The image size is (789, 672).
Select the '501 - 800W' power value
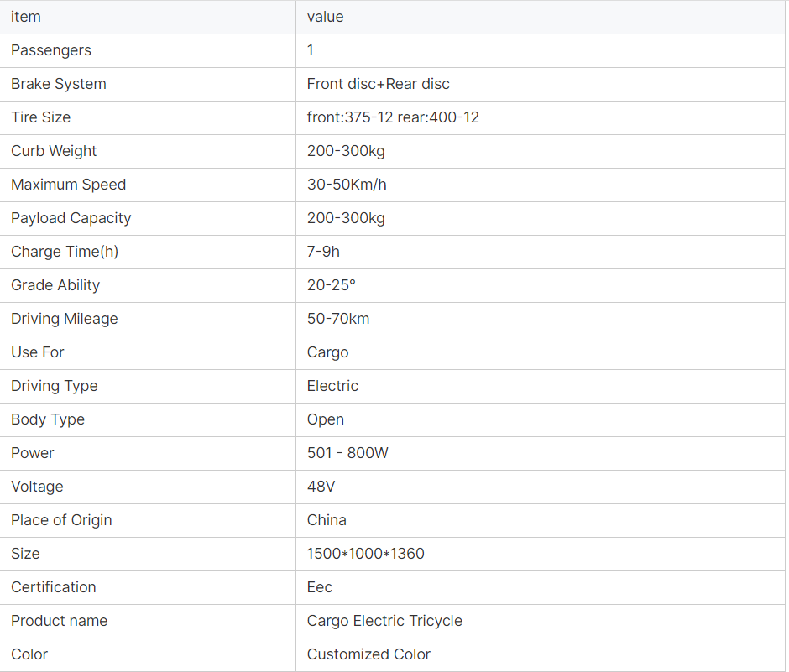pos(347,453)
